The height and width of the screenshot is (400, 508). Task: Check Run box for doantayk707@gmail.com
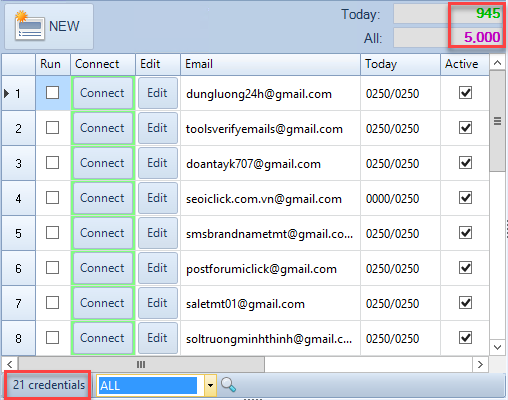[x=53, y=163]
